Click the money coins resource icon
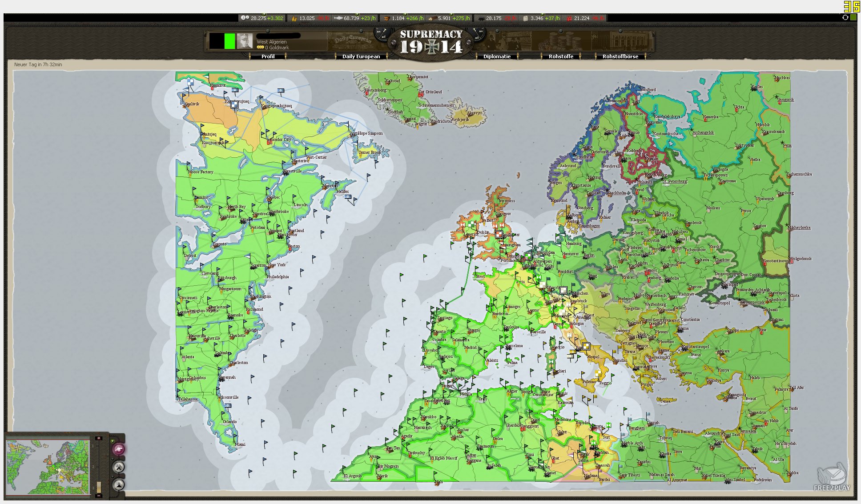 [245, 18]
